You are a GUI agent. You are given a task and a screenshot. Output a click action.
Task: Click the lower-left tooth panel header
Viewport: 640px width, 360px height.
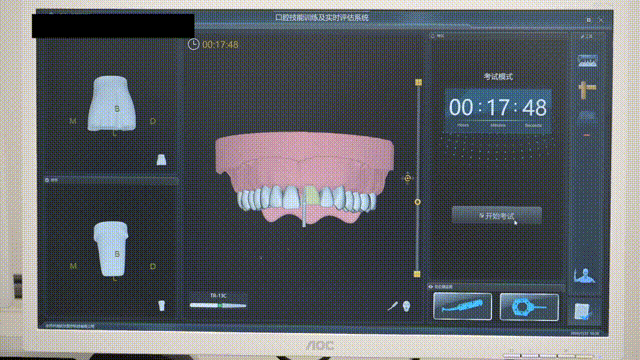tap(110, 180)
